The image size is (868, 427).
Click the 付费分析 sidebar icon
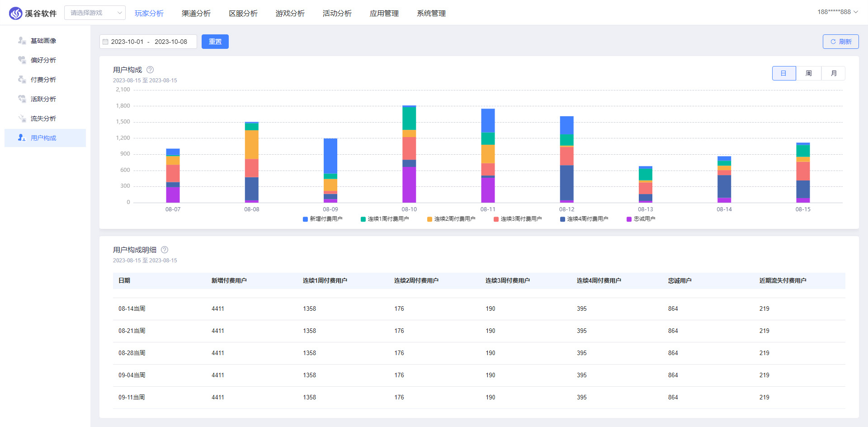pos(22,80)
